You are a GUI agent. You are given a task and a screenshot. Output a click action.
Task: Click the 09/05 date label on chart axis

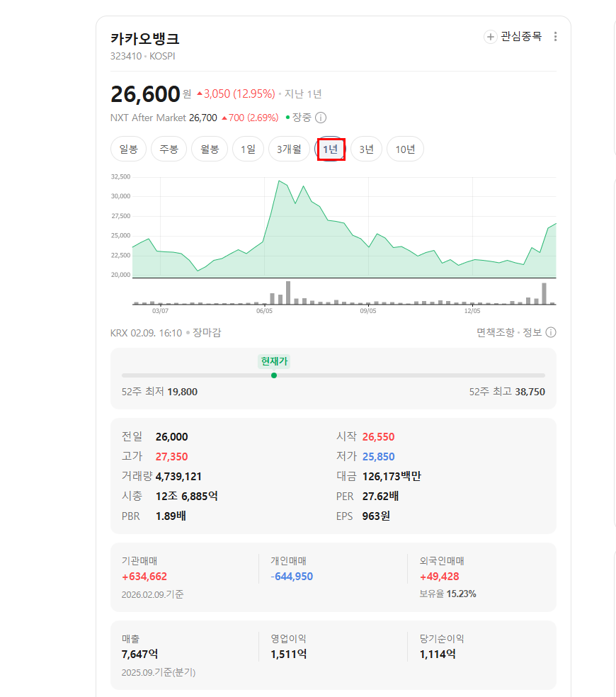[368, 311]
